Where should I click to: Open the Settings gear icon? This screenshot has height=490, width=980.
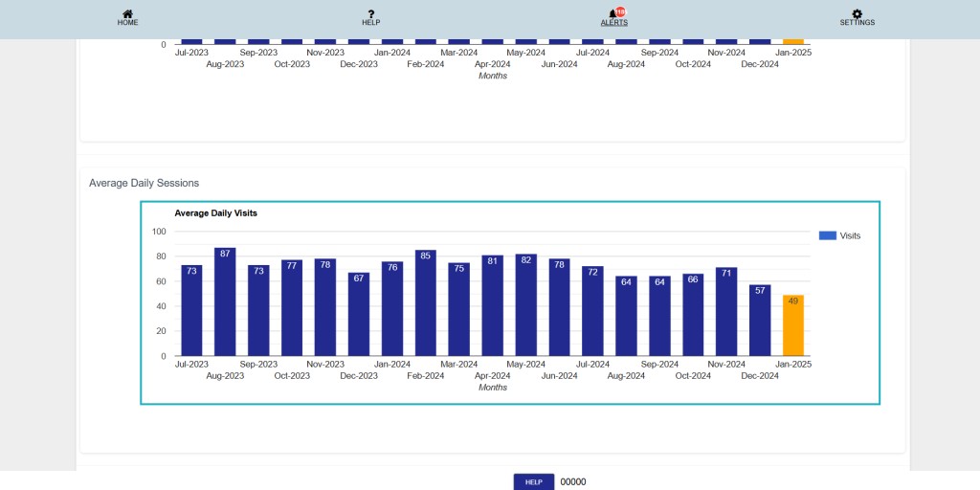pyautogui.click(x=857, y=13)
